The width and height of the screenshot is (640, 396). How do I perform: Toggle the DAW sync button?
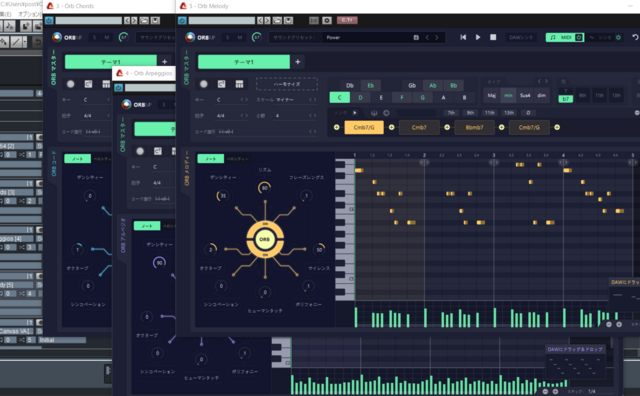click(x=521, y=37)
